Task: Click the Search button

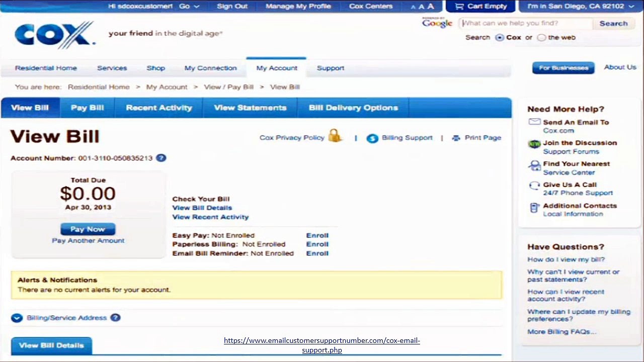Action: point(613,24)
